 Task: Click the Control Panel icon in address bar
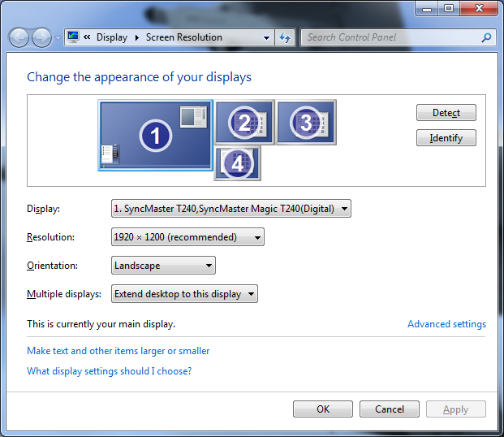click(73, 37)
